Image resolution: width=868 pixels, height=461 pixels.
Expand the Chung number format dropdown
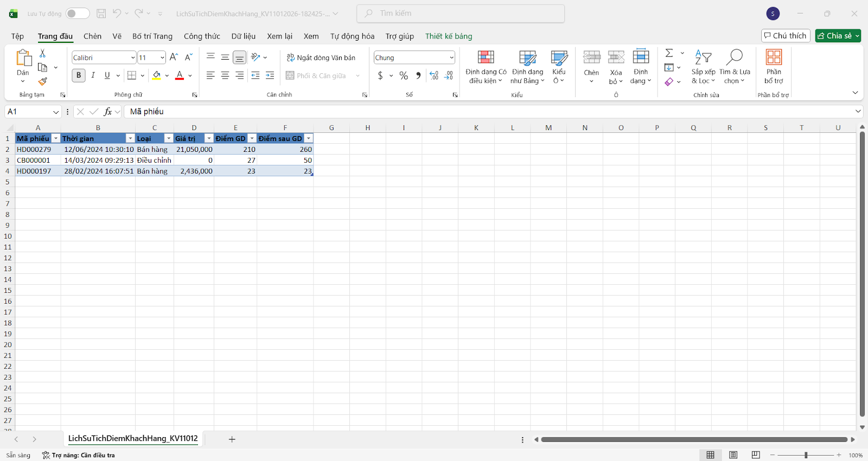point(451,57)
